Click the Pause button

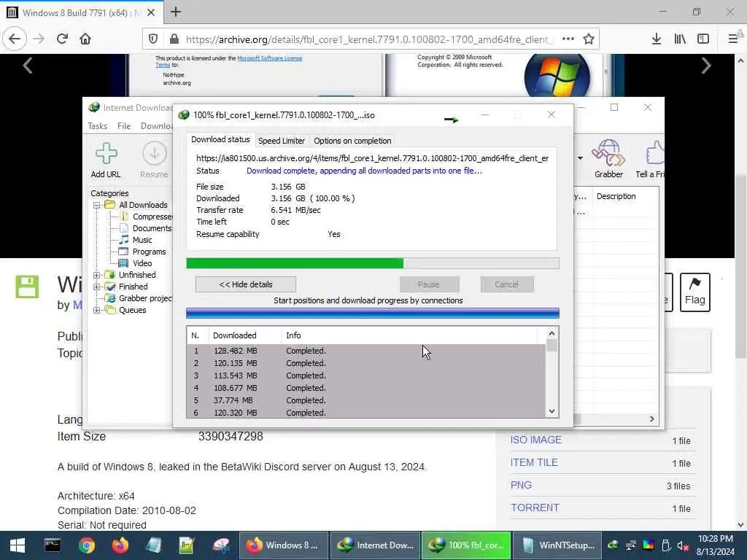coord(429,284)
